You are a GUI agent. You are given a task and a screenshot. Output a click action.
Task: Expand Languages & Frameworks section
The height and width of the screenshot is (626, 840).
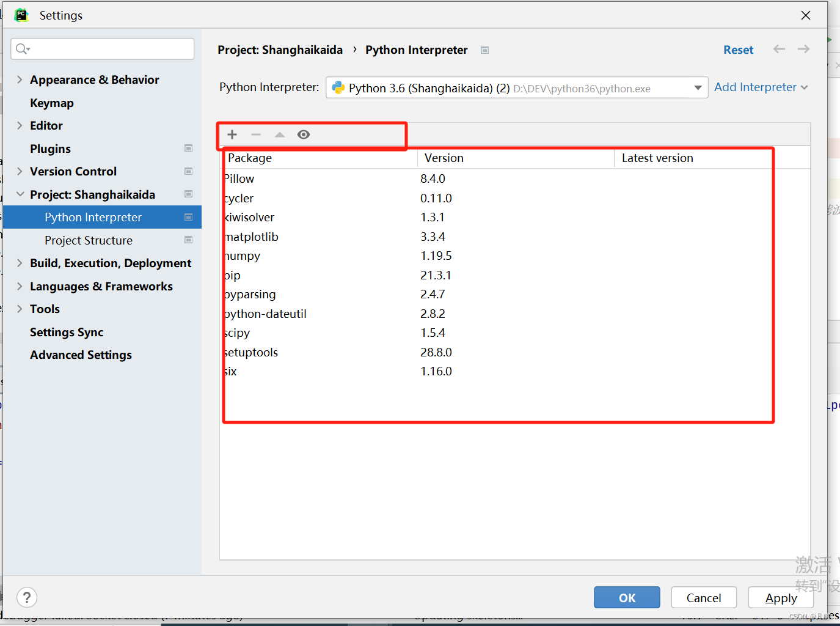(x=20, y=286)
